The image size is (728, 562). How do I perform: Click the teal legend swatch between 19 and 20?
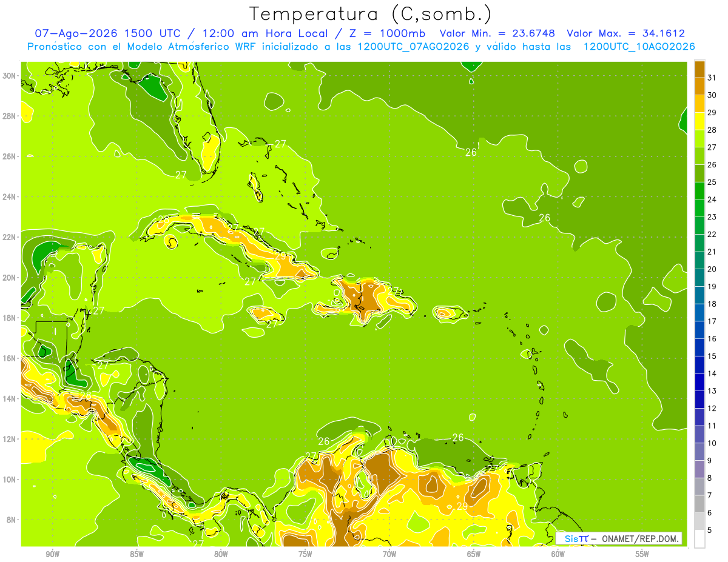699,278
